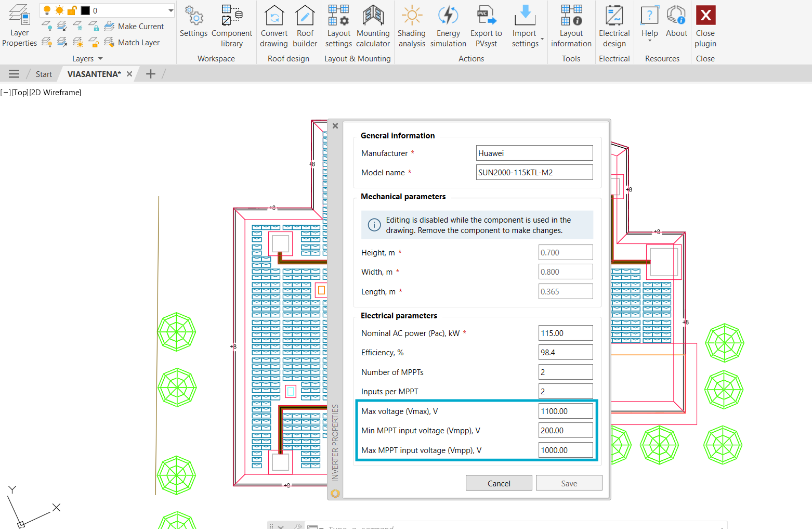The width and height of the screenshot is (812, 529).
Task: Click the Model name input field
Action: pos(534,172)
